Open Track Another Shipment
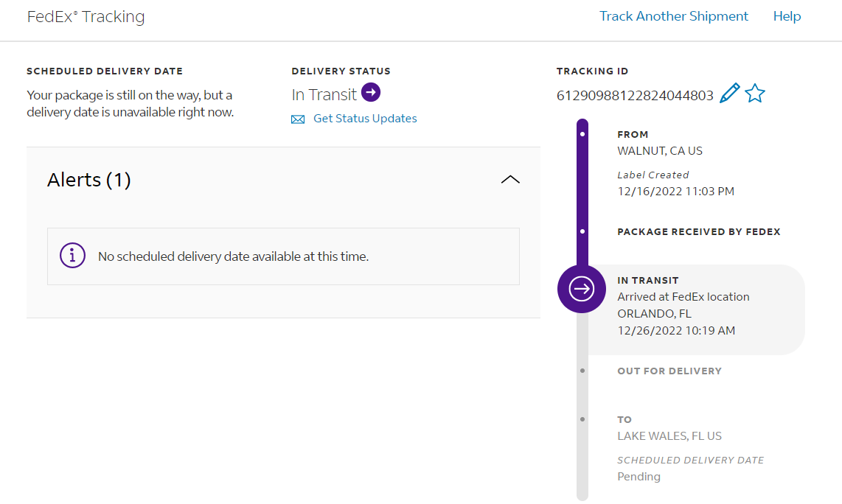 673,16
